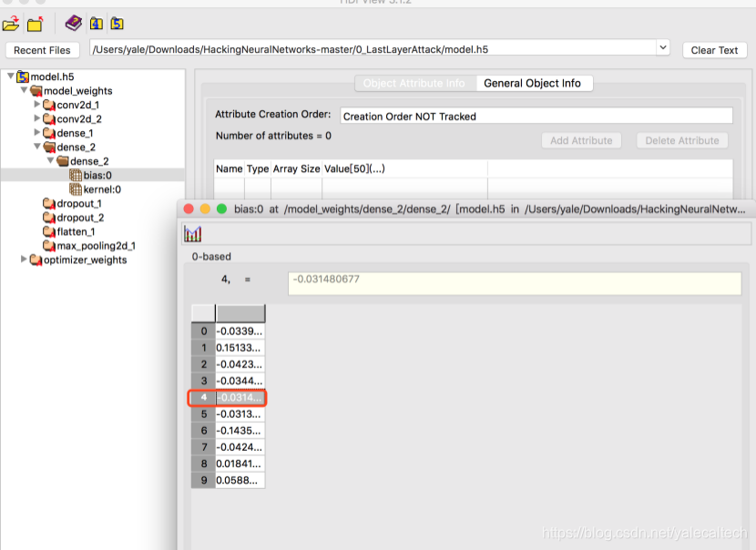Click the Add Attribute button

click(x=581, y=140)
